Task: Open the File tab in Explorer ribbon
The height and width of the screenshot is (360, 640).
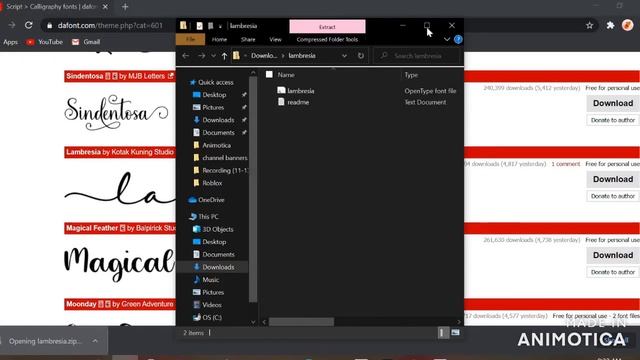Action: pyautogui.click(x=190, y=40)
